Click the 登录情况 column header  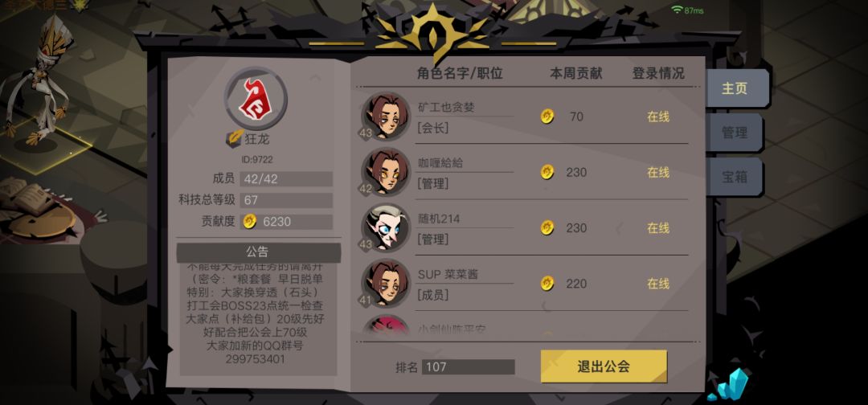pyautogui.click(x=658, y=73)
